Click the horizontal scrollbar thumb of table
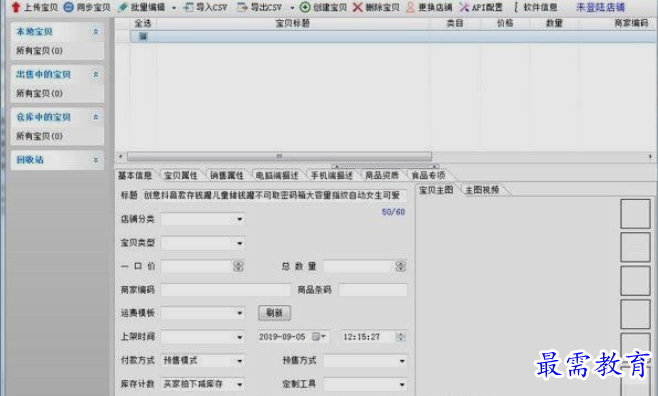Screen dimensions: 658x396 tap(279, 156)
